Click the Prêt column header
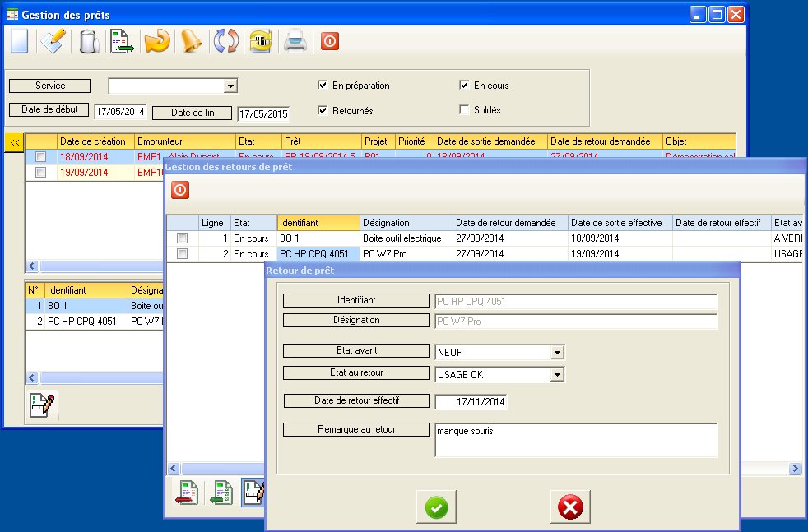 [x=322, y=141]
